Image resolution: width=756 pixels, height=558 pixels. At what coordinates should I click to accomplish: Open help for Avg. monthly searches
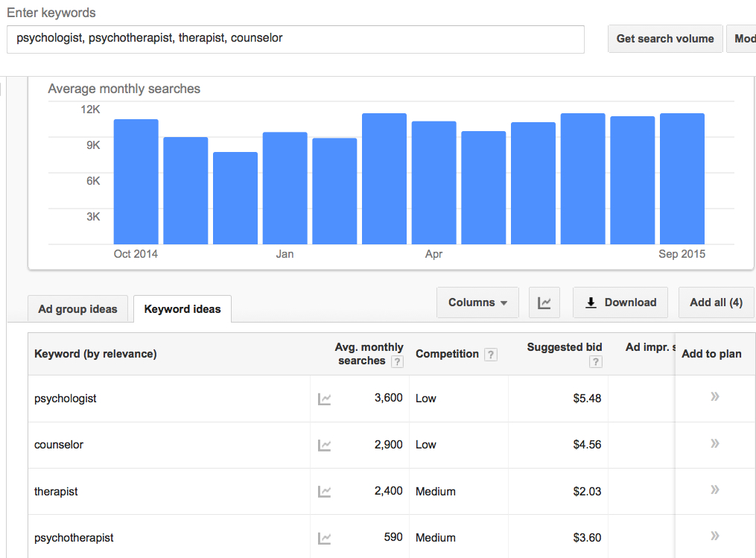[397, 362]
